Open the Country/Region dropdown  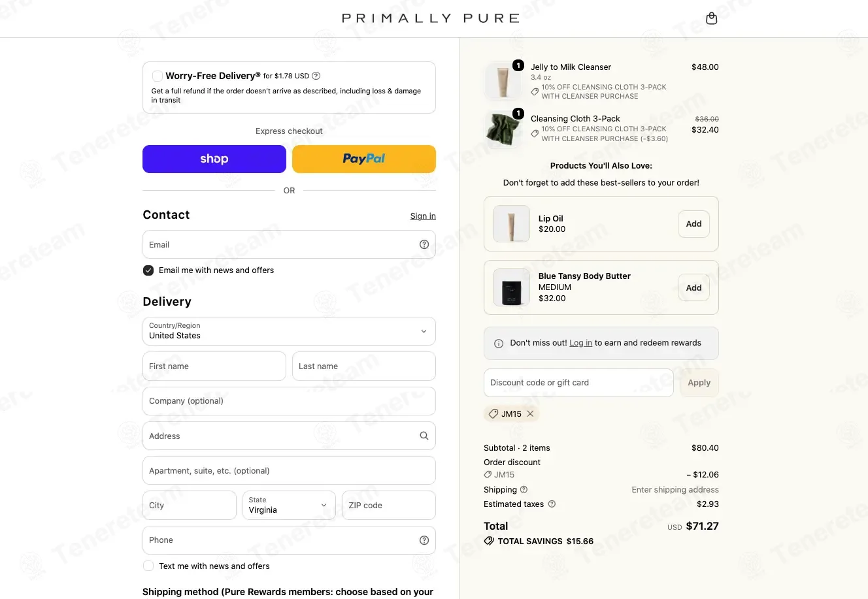[x=289, y=331]
